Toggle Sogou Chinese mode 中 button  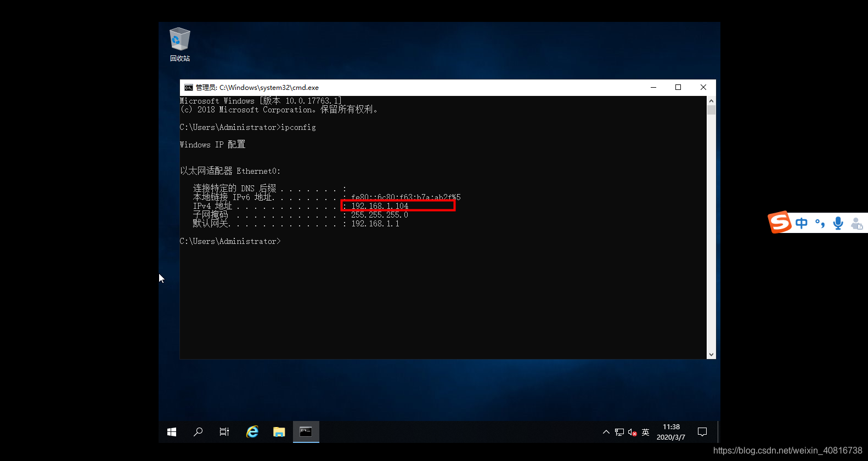[802, 223]
